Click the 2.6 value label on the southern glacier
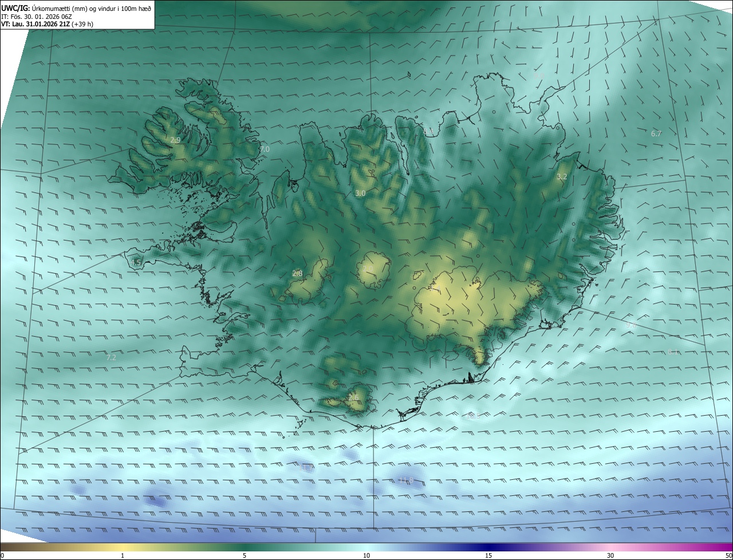 click(x=353, y=397)
